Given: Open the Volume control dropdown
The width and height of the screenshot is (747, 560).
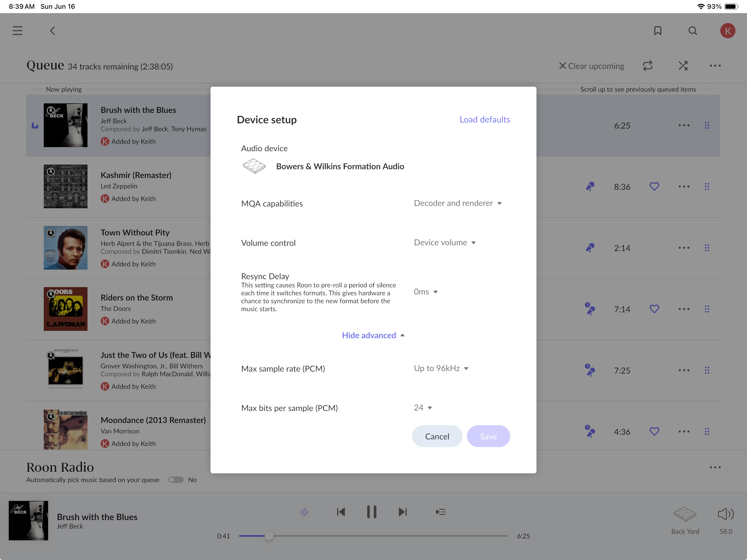Looking at the screenshot, I should [445, 243].
